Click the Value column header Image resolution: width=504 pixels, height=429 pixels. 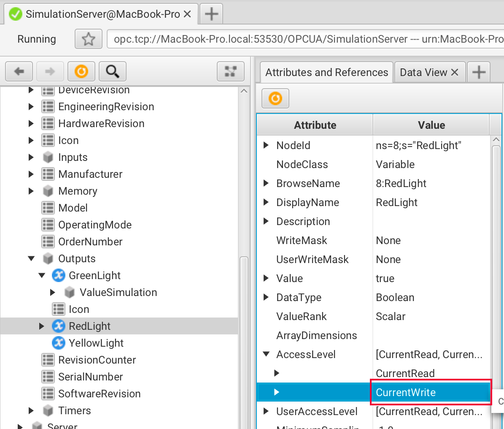(x=431, y=125)
